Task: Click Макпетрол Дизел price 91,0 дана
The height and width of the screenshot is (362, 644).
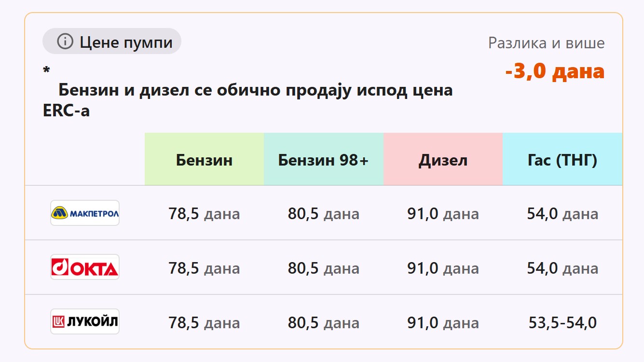Action: coord(443,213)
